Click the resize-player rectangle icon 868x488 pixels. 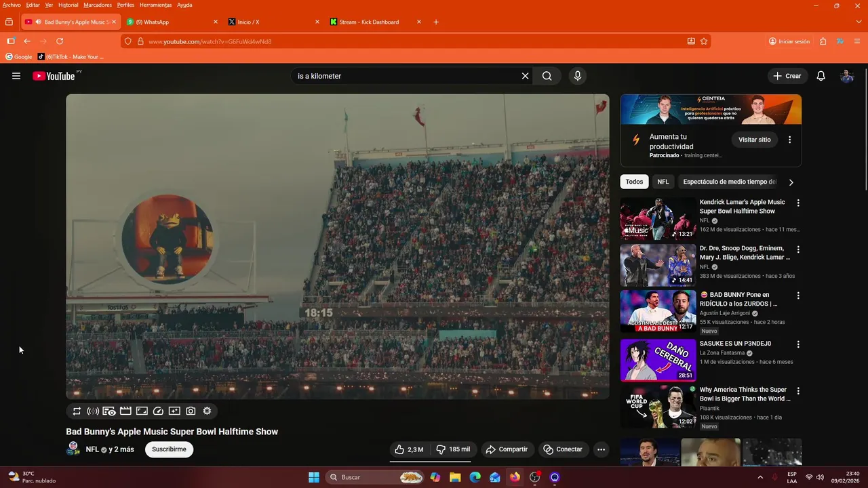tap(142, 411)
